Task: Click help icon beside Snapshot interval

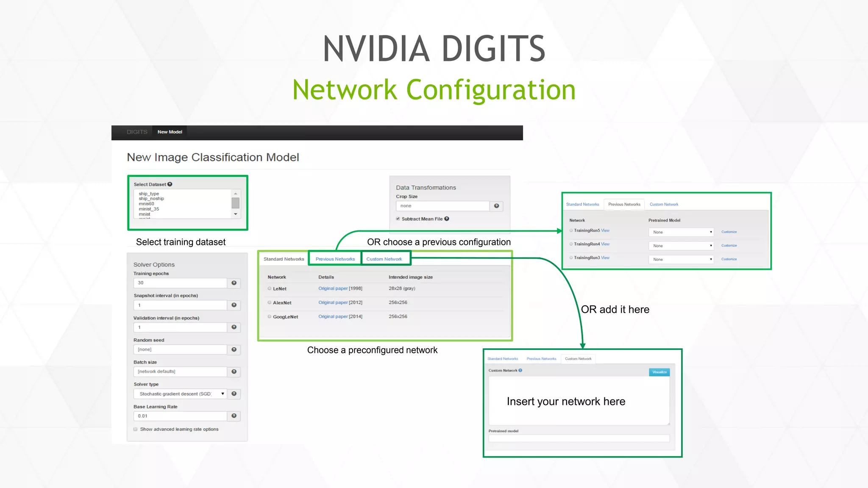Action: [234, 305]
